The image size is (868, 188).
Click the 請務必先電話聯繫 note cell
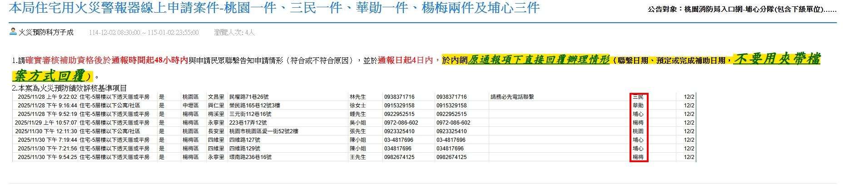point(512,97)
